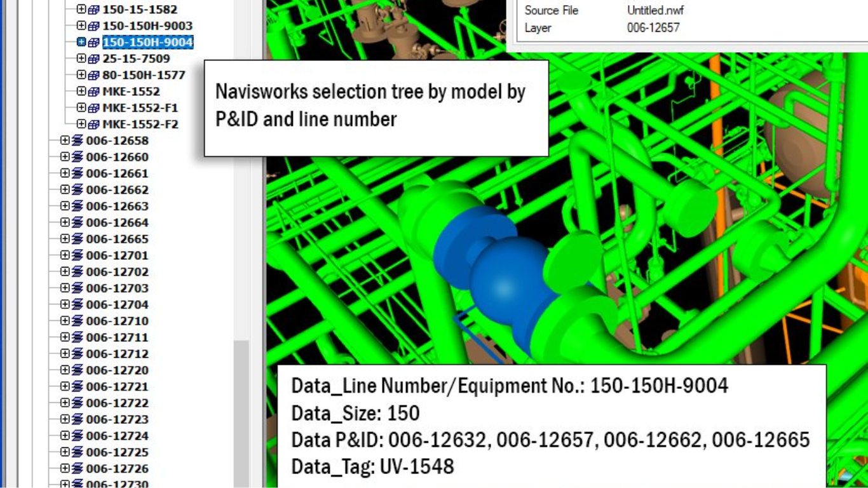Click the selection tree vertical scrollbar thumb

[x=241, y=413]
